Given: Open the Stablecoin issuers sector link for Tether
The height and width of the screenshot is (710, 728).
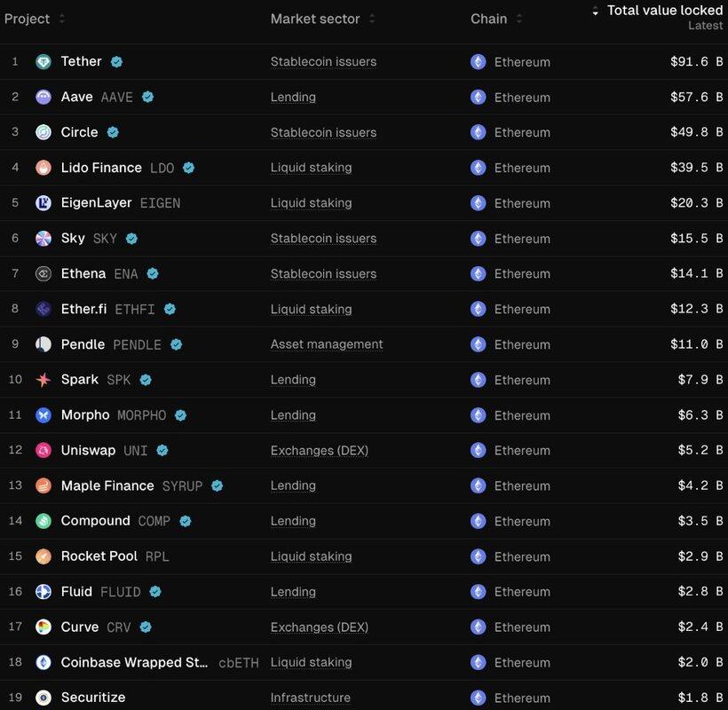Looking at the screenshot, I should 323,62.
